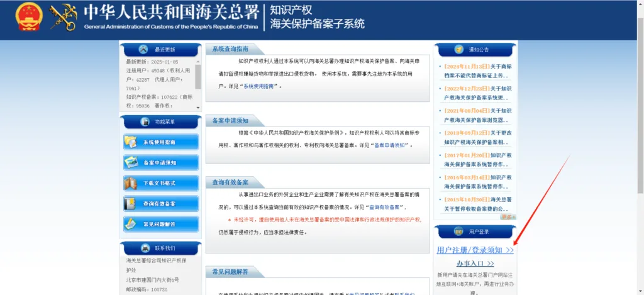Click the notebook icon beside 查询有效备案
This screenshot has height=295, width=644.
coord(131,203)
